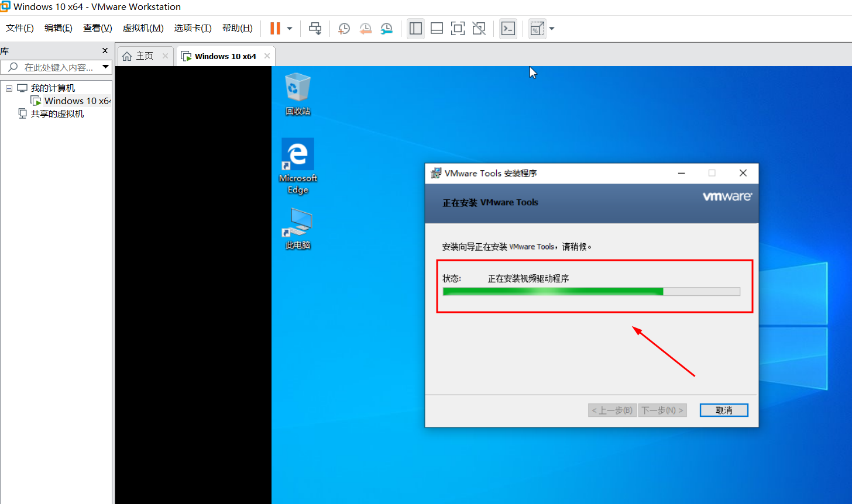Enter full screen mode icon
Screen dimensions: 852x504
(458, 28)
